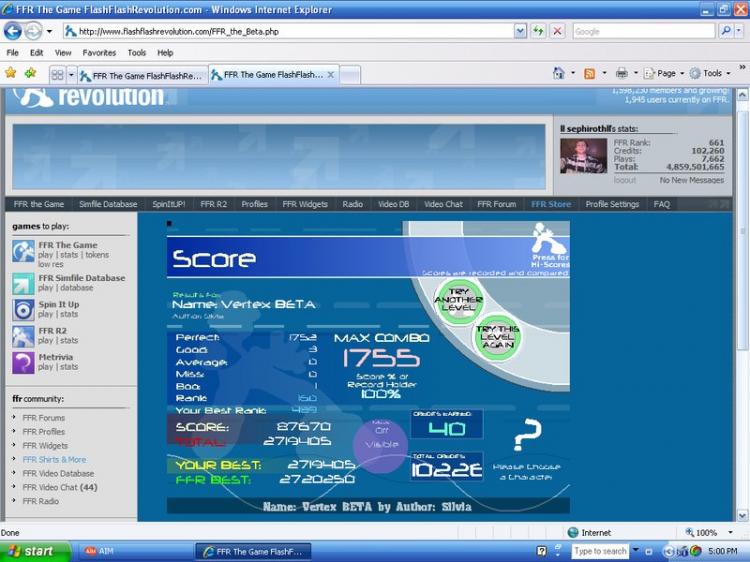Screen dimensions: 750x562
Task: Click the Google search input box
Action: pos(644,31)
